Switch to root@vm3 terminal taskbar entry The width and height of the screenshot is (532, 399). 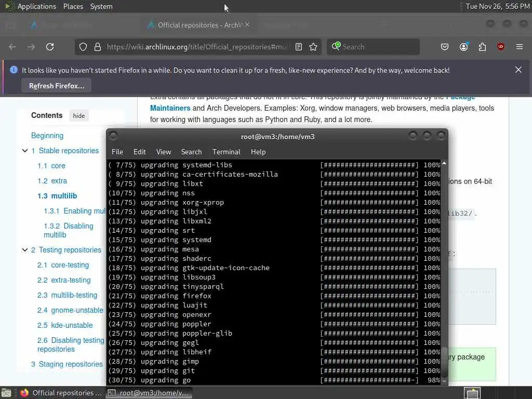(x=149, y=393)
